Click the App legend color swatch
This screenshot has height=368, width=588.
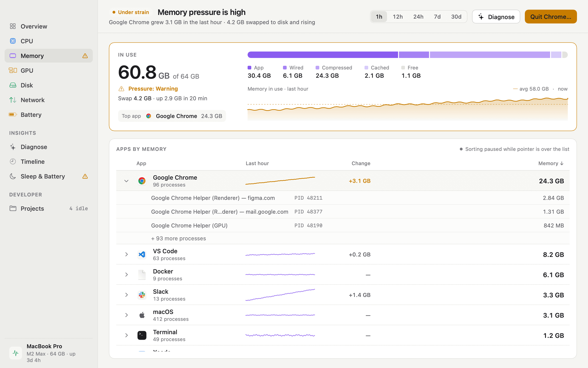[249, 68]
